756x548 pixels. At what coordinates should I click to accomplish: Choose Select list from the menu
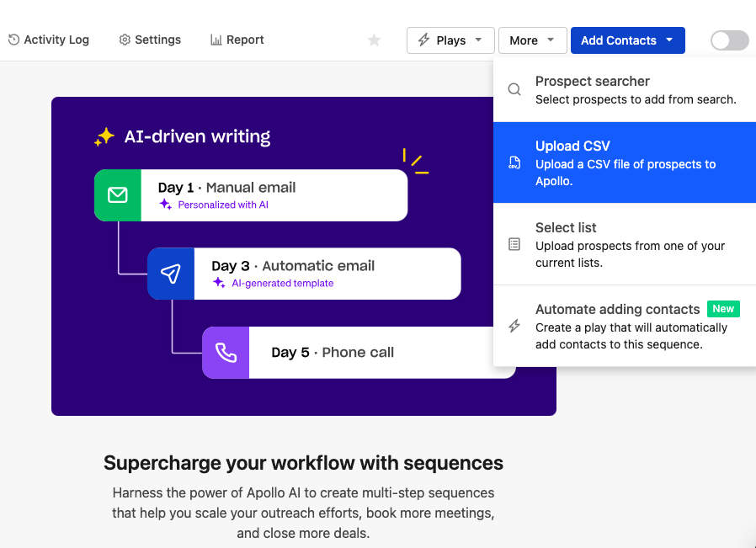(x=625, y=244)
